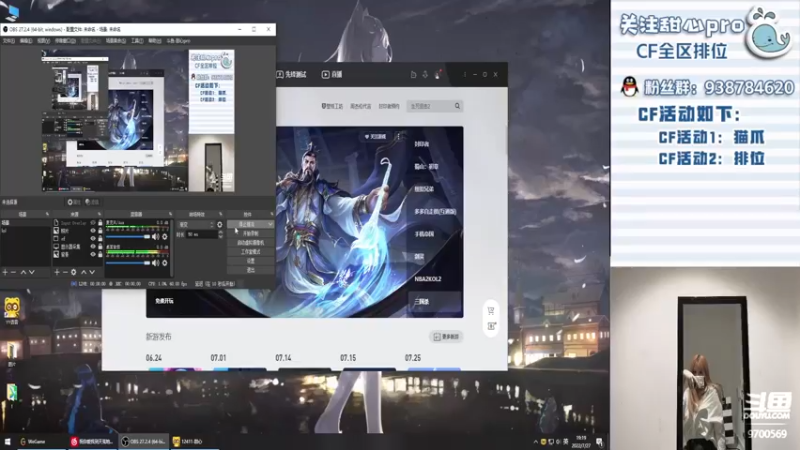Toggle eye icon on display capture source

[92, 246]
